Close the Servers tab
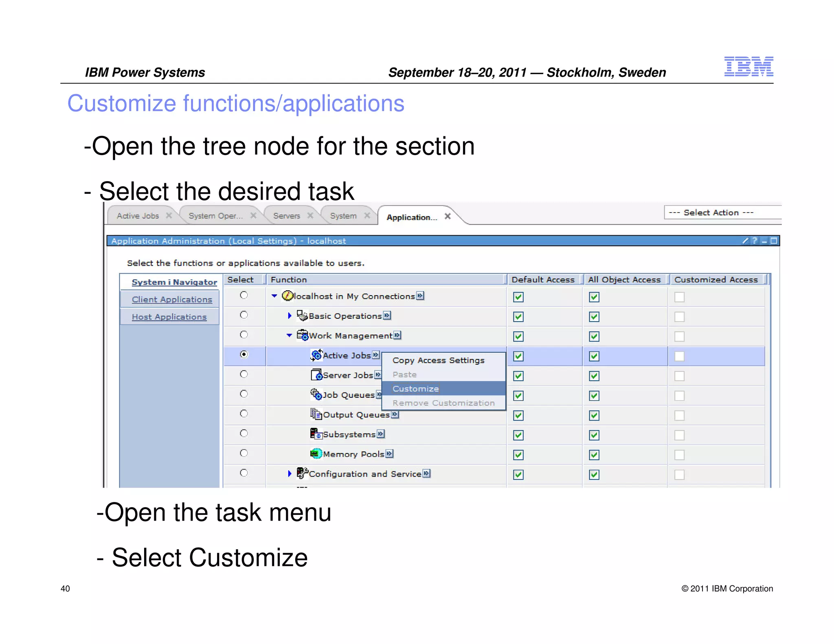 point(310,215)
